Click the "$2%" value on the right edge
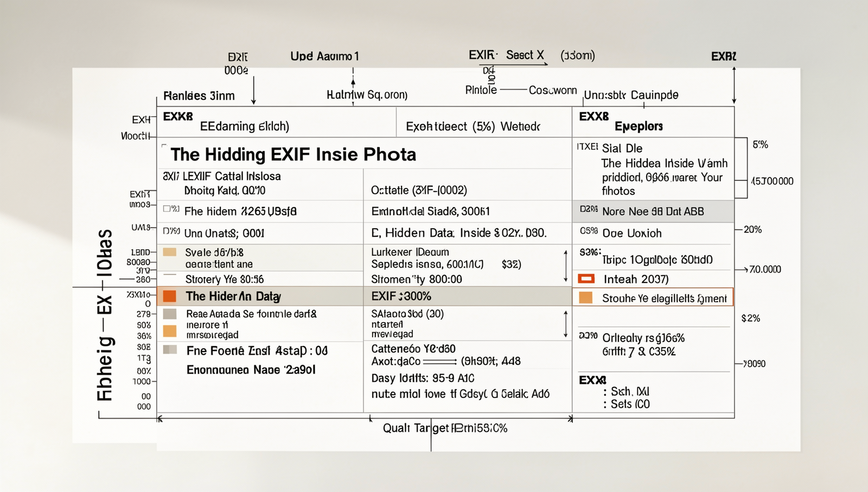868x492 pixels. pyautogui.click(x=751, y=318)
